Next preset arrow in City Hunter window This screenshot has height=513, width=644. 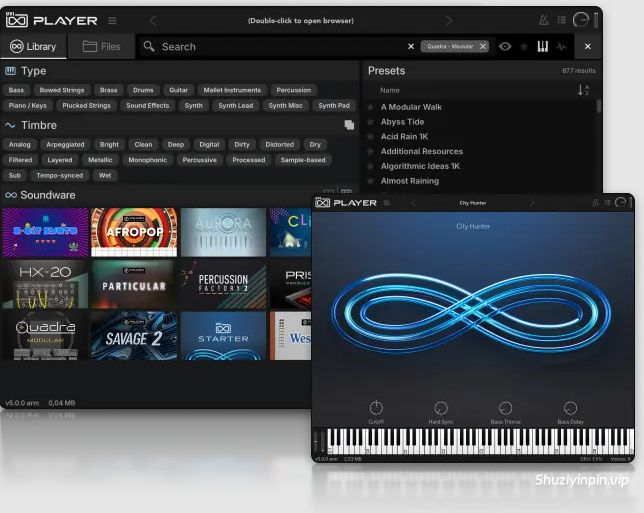(x=532, y=202)
